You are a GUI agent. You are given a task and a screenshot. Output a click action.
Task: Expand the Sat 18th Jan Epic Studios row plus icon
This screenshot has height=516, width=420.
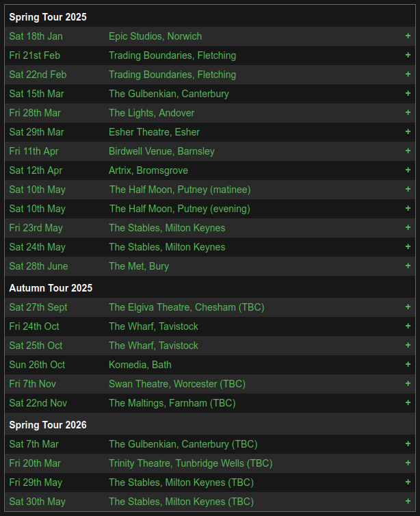[408, 36]
